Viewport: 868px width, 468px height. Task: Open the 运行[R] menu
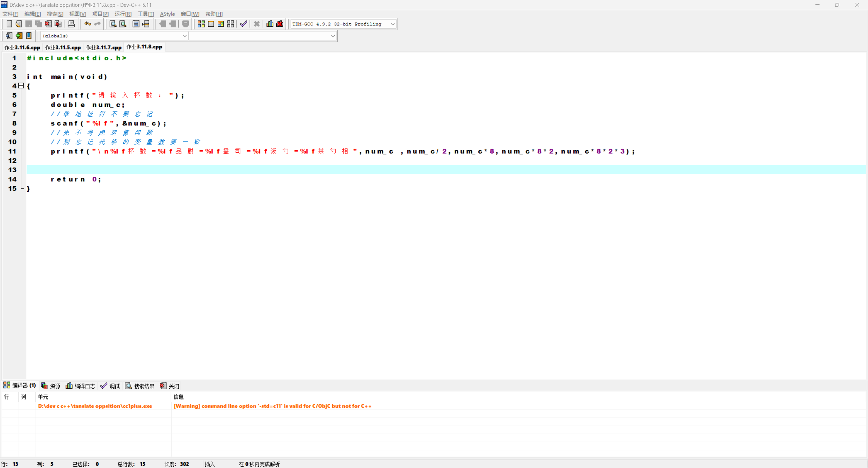pyautogui.click(x=123, y=14)
